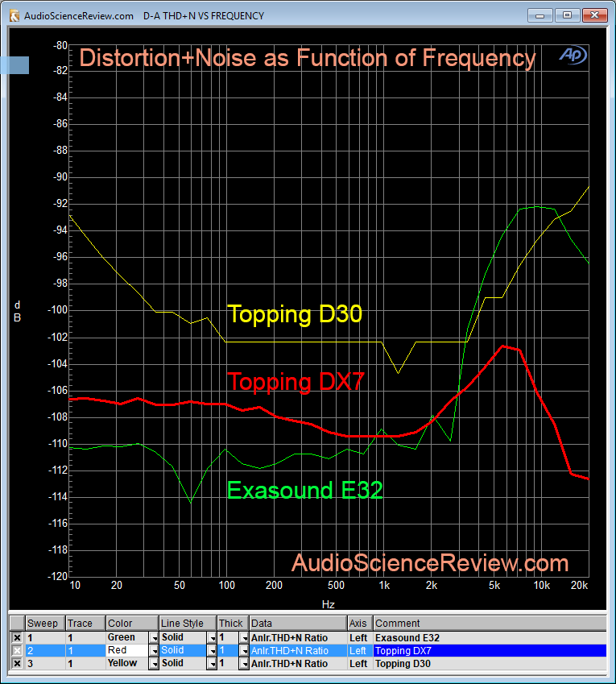This screenshot has width=616, height=684.
Task: Click the dB axis label
Action: click(x=17, y=312)
